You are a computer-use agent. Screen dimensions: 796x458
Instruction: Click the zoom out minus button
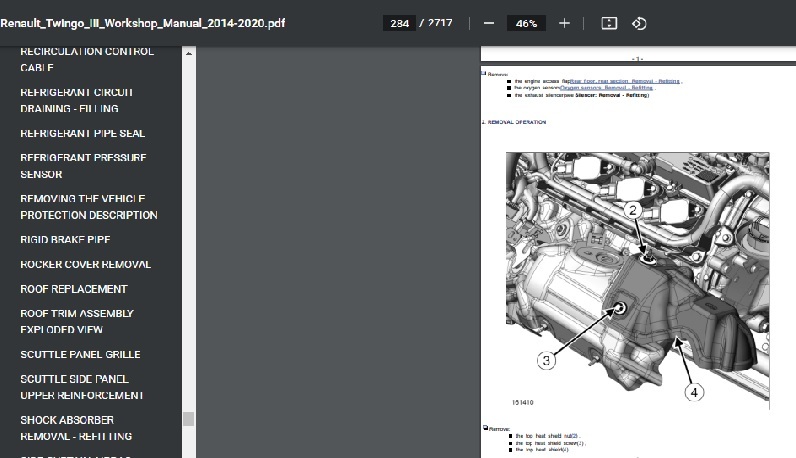[488, 23]
